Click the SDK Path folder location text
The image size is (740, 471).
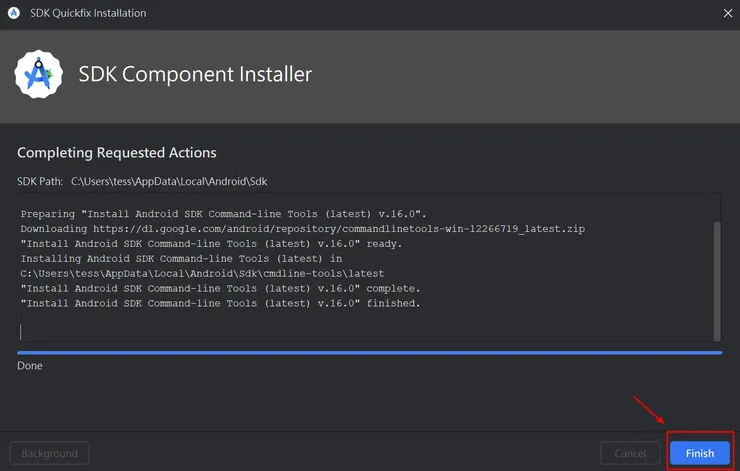[169, 182]
